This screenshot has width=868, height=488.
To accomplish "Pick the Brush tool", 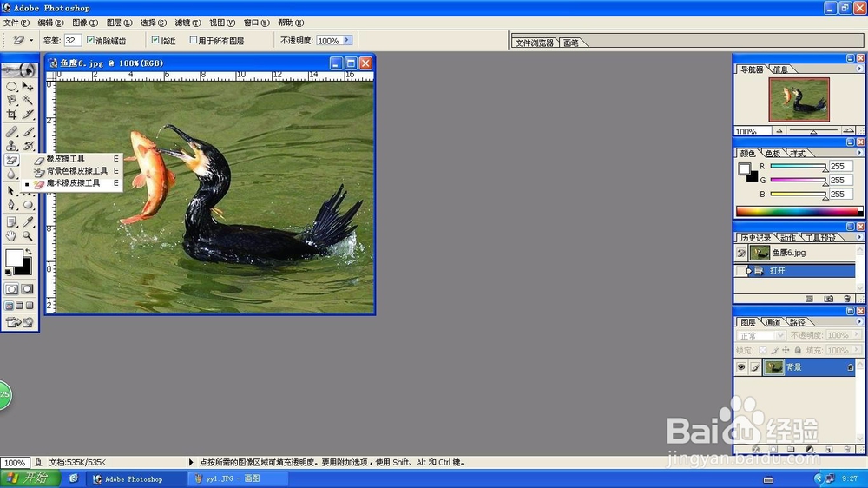I will [28, 132].
